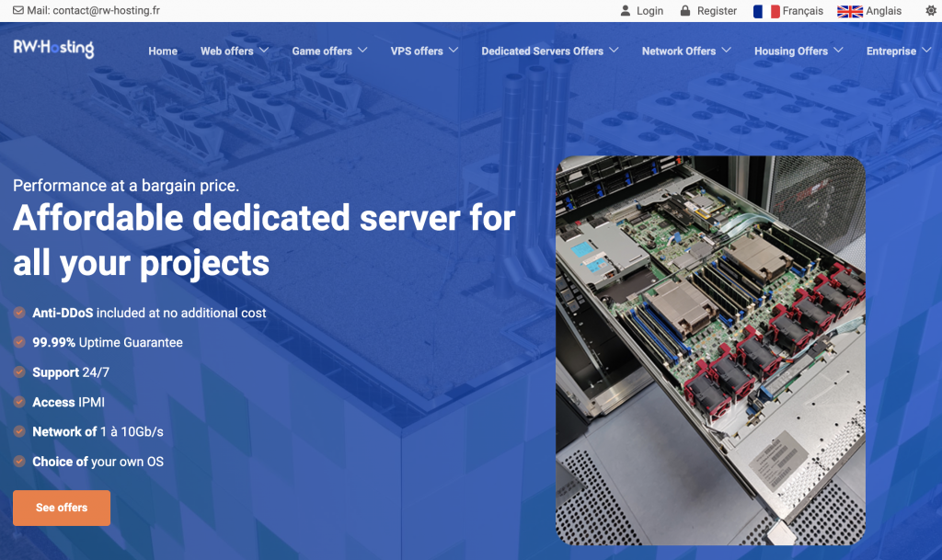Click the Login link
The width and height of the screenshot is (942, 560).
click(x=649, y=11)
